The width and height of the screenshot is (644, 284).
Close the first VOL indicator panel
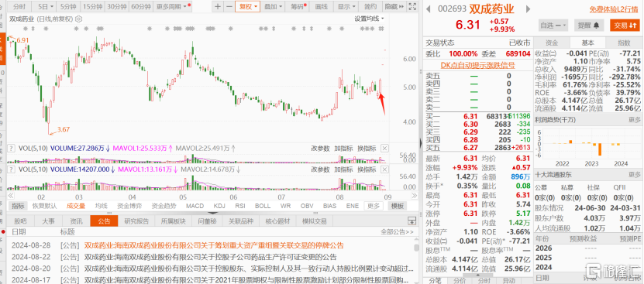385,149
